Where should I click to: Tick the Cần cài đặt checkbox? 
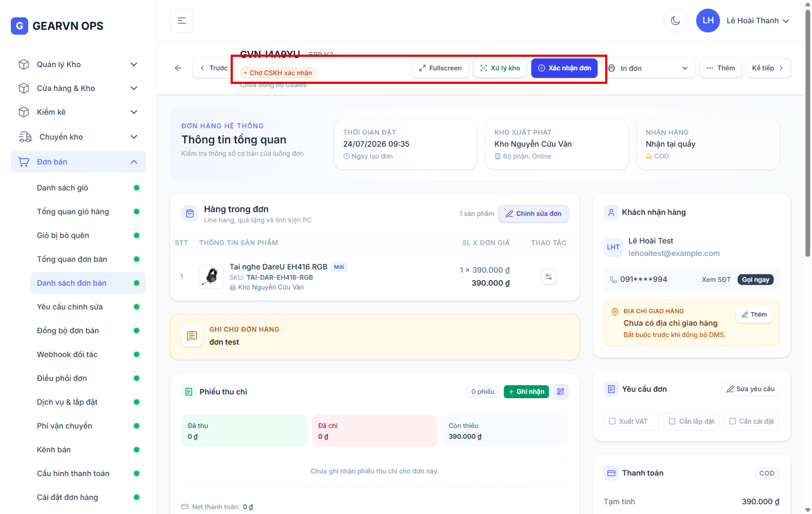click(732, 421)
